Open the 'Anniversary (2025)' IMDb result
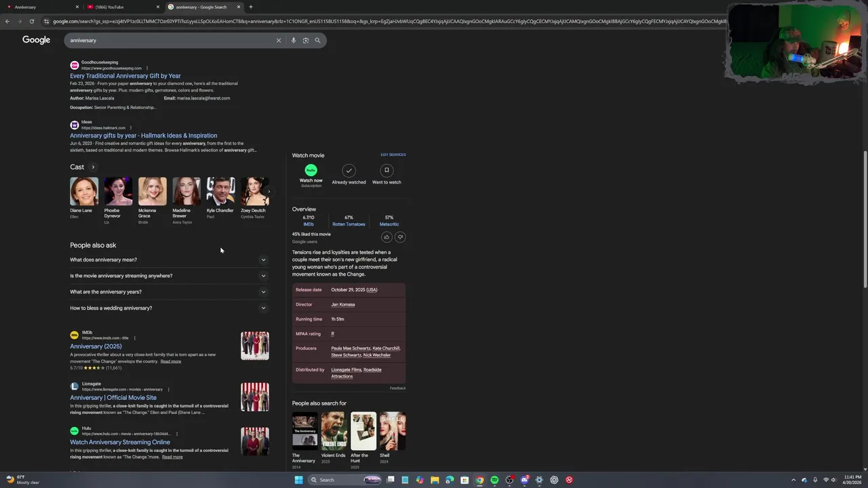 96,346
